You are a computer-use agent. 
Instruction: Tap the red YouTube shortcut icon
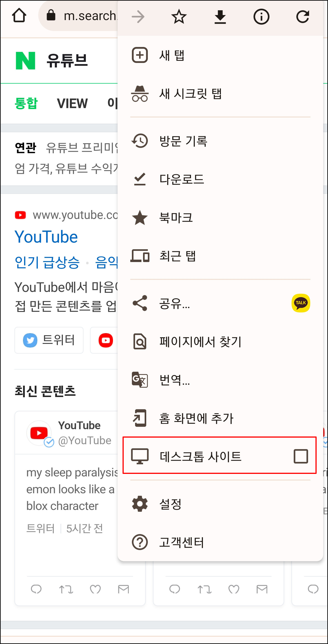106,340
